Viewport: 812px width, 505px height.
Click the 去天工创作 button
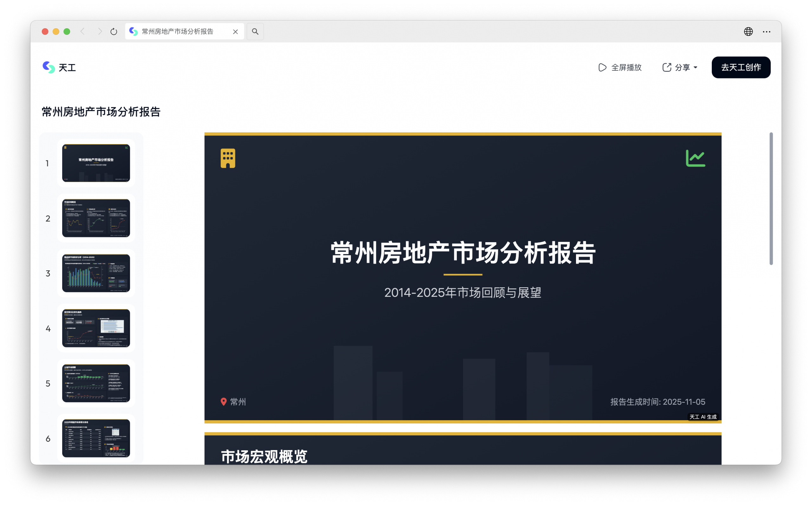(741, 67)
